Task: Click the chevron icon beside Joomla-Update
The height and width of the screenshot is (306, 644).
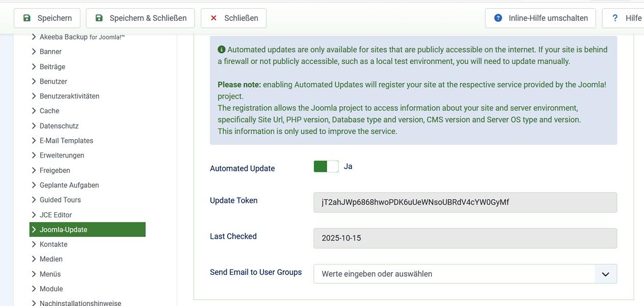Action: click(x=34, y=229)
